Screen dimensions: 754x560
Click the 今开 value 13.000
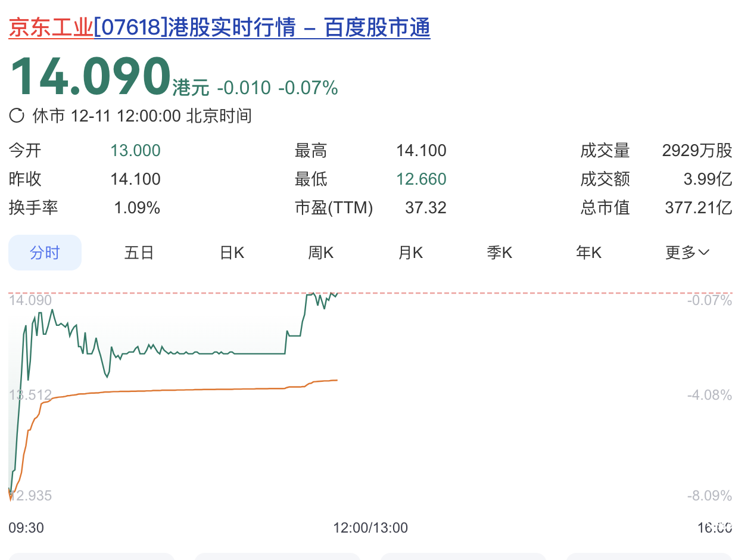[135, 151]
